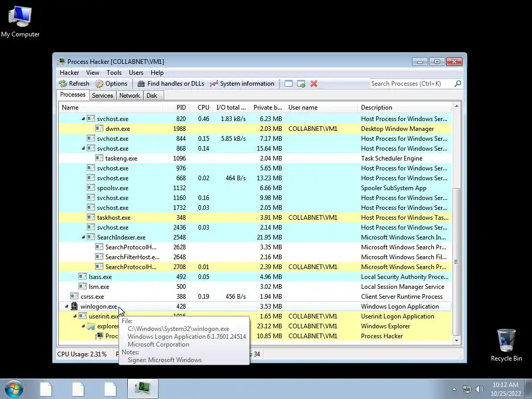This screenshot has width=532, height=399.
Task: Open the Windows Start button
Action: (14, 389)
